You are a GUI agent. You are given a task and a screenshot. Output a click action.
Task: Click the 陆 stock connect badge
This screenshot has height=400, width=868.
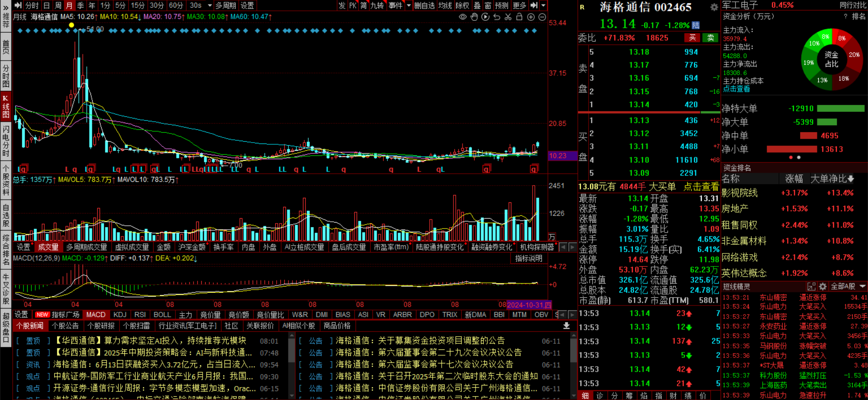pyautogui.click(x=696, y=25)
